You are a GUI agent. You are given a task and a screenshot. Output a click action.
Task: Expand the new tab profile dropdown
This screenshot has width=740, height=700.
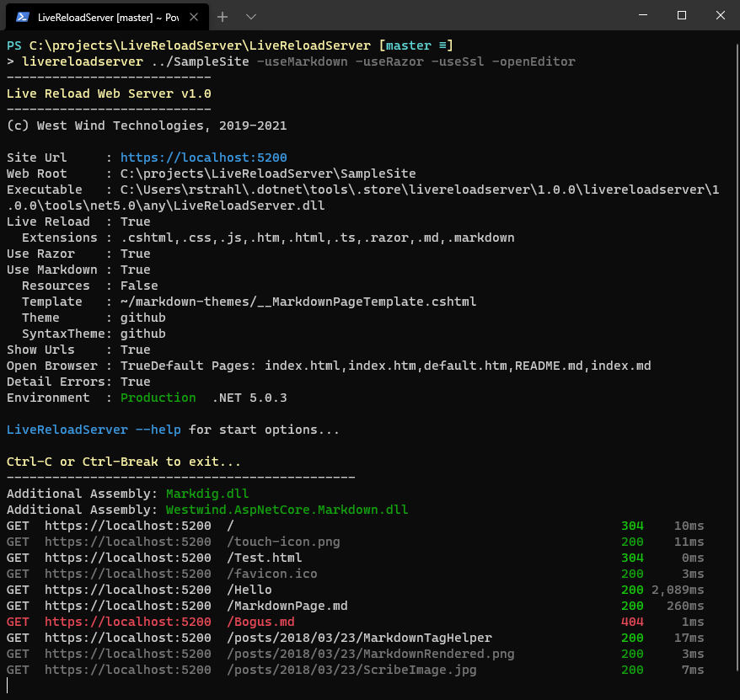[x=251, y=17]
